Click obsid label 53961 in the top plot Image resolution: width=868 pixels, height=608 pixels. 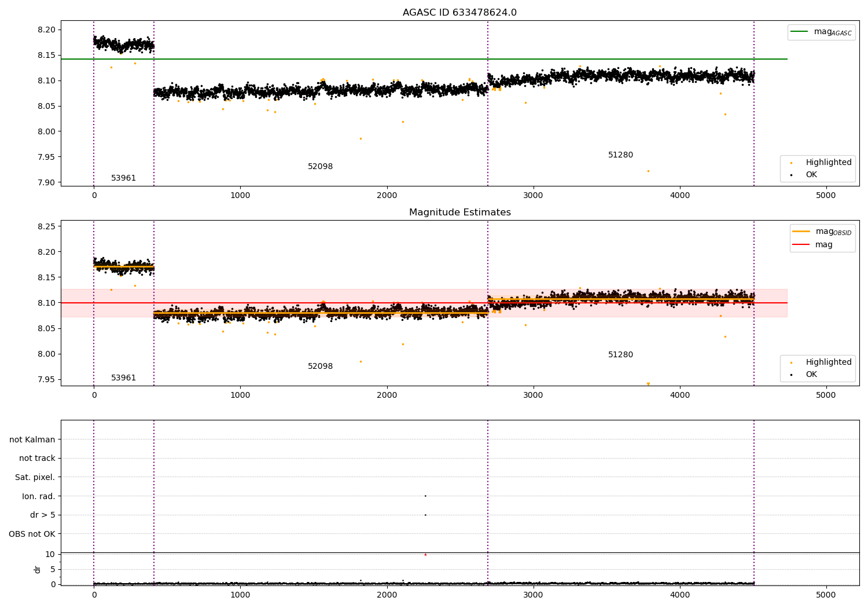point(123,178)
